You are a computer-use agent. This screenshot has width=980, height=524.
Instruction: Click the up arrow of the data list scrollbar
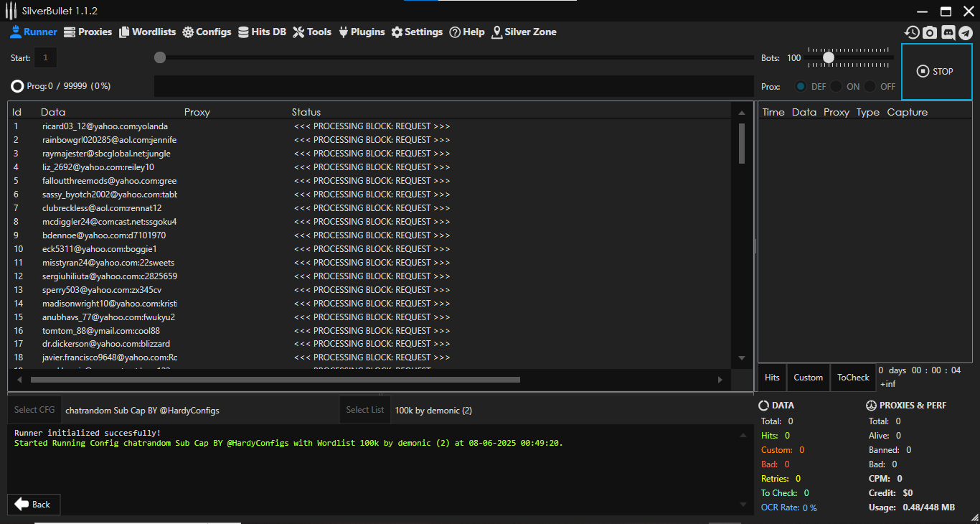pyautogui.click(x=742, y=113)
